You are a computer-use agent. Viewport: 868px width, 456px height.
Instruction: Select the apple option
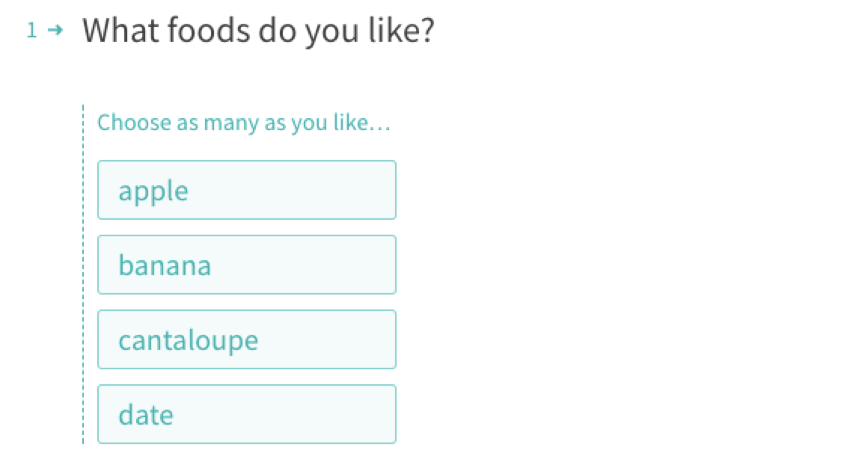point(247,190)
